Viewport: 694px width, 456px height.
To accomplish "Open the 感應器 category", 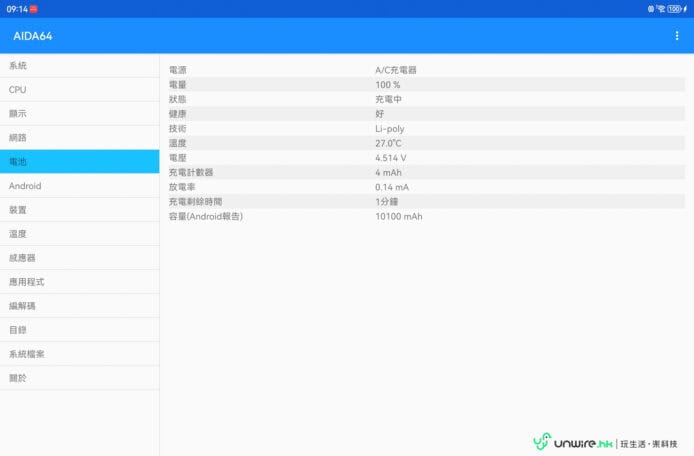I will (80, 258).
